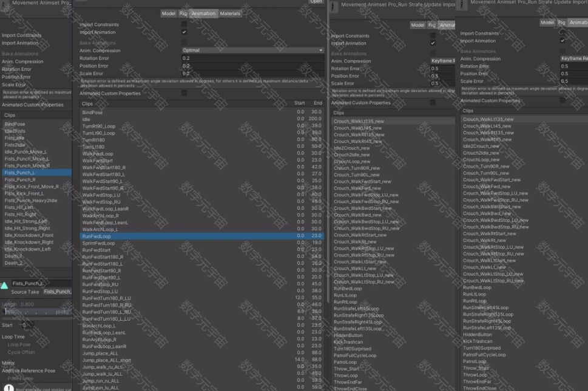Select Idle2Crouch_new in third panel
Viewport: 588px width, 391px height.
pyautogui.click(x=393, y=148)
